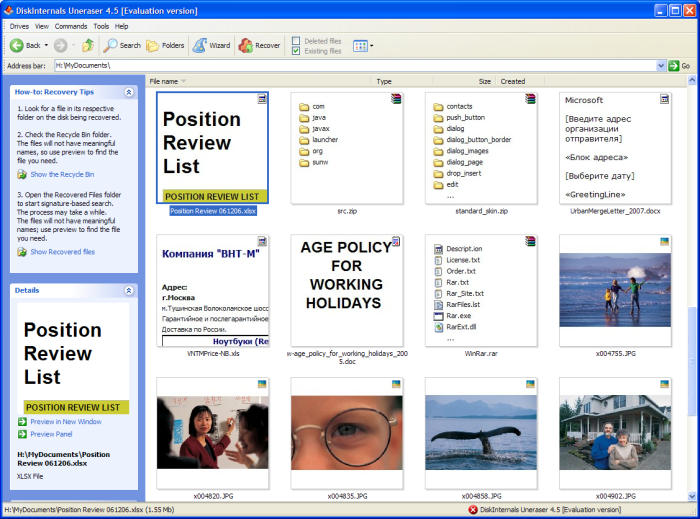Click the archive type icon on src.zip
This screenshot has width=700, height=519.
(396, 99)
